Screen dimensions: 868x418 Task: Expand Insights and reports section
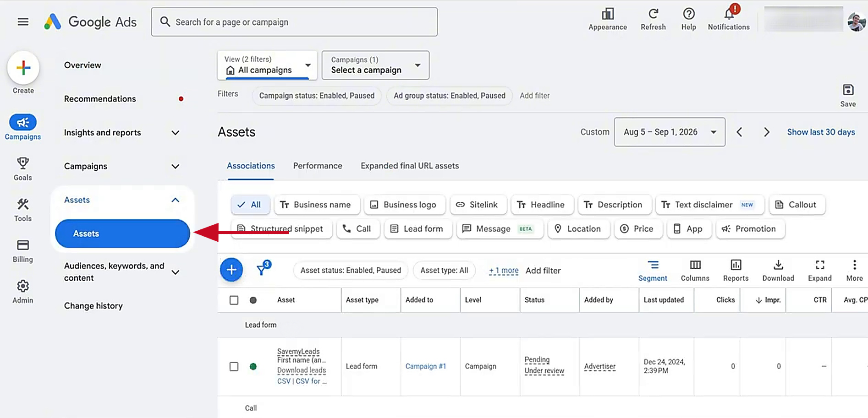tap(175, 133)
